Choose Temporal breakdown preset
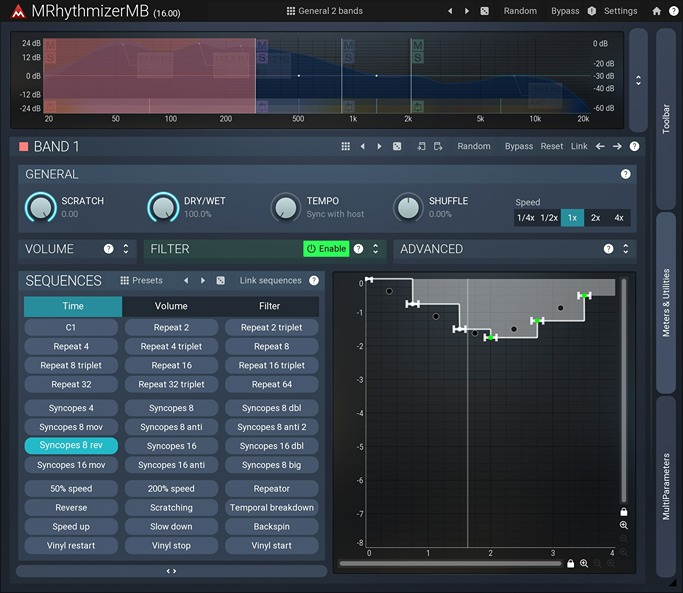This screenshot has height=593, width=683. tap(271, 508)
